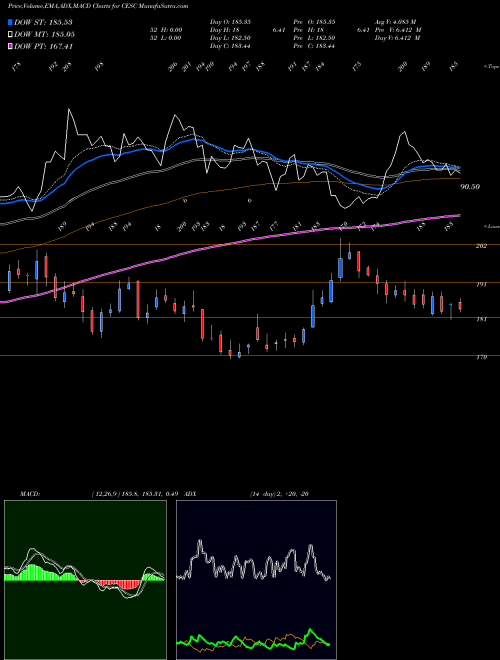The width and height of the screenshot is (500, 660).
Task: Open the green MACD histogram chart
Action: click(85, 580)
